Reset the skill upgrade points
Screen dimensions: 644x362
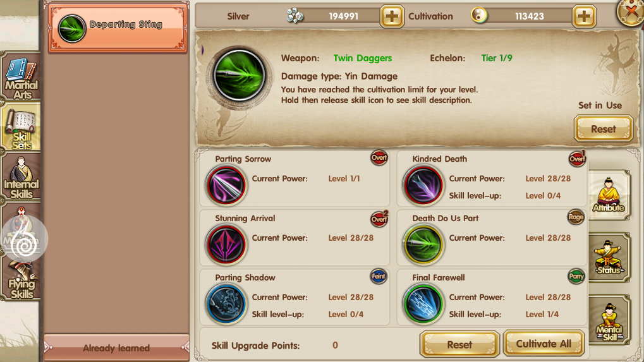tap(459, 344)
